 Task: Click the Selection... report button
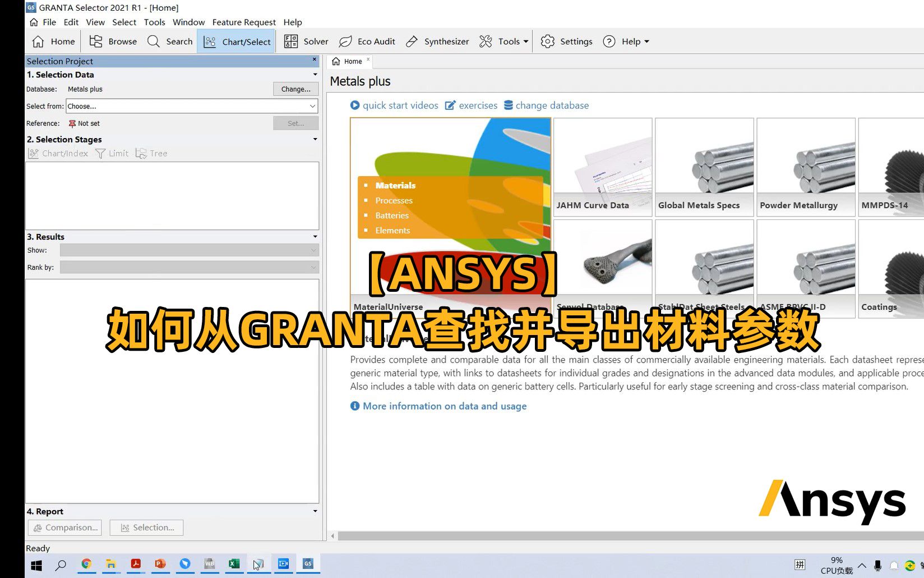(147, 527)
